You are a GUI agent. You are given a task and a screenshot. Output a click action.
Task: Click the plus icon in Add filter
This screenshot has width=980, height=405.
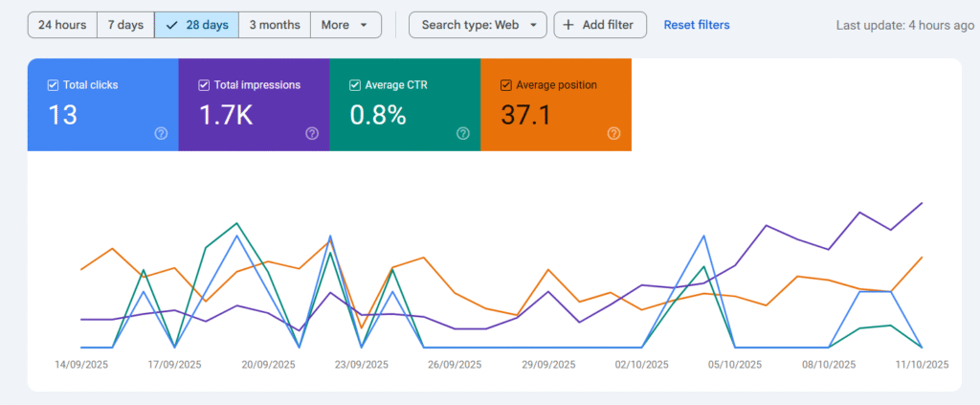[568, 25]
